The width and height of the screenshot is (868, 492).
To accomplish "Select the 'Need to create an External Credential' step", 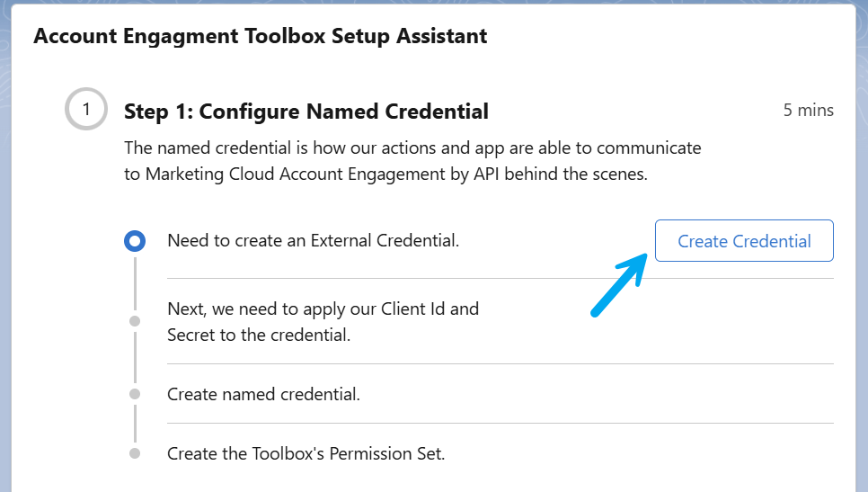I will [313, 241].
